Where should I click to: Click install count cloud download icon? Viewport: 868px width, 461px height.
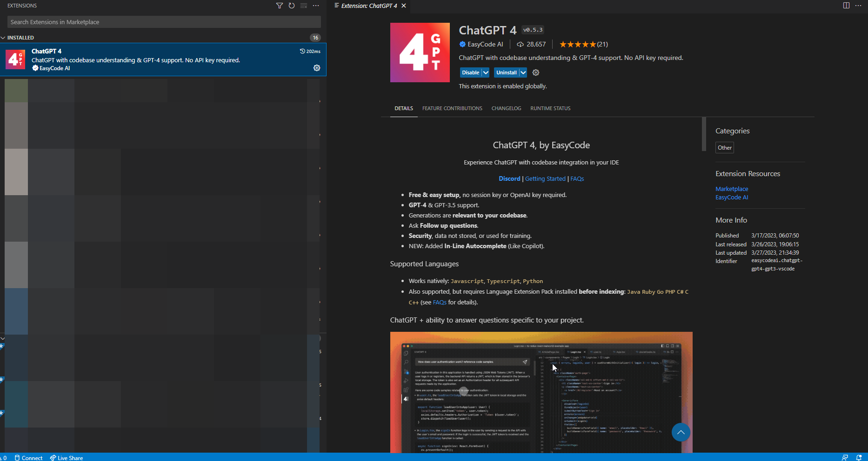(x=520, y=44)
